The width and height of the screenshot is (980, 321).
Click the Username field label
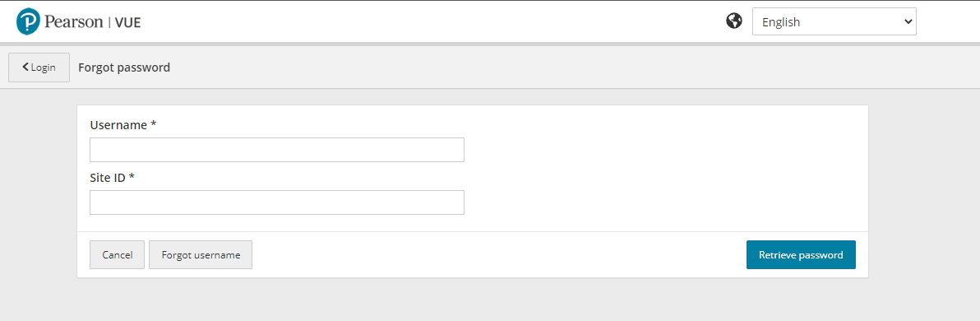point(118,124)
